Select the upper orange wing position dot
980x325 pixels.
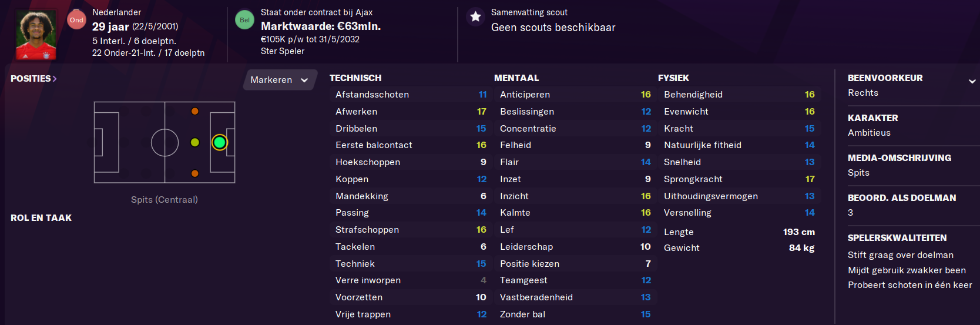click(195, 111)
